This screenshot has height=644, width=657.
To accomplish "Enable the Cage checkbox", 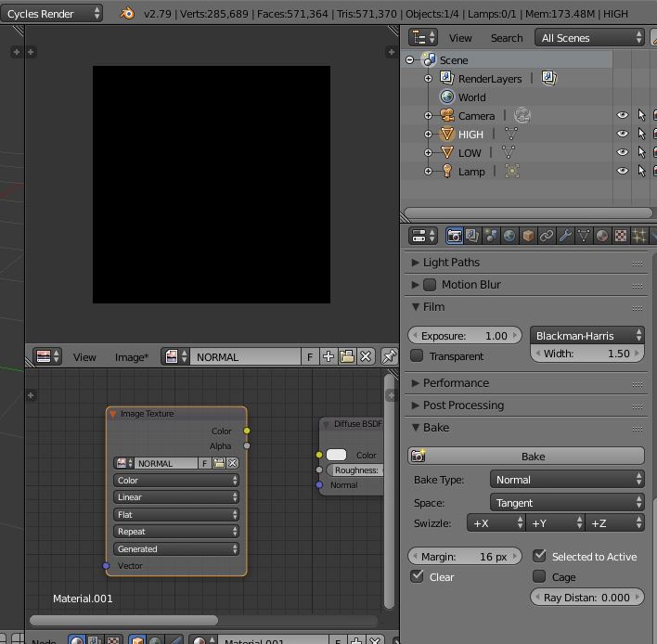I will [x=539, y=576].
